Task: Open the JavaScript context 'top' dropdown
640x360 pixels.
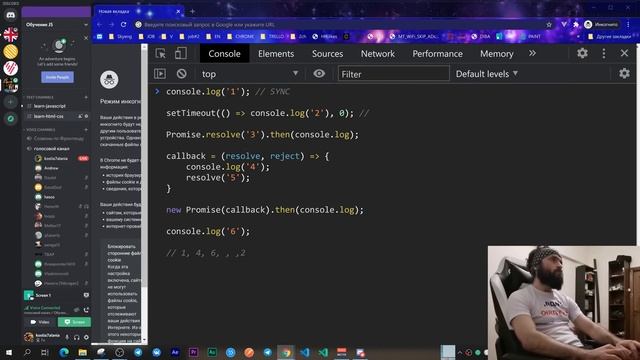Action: click(250, 74)
